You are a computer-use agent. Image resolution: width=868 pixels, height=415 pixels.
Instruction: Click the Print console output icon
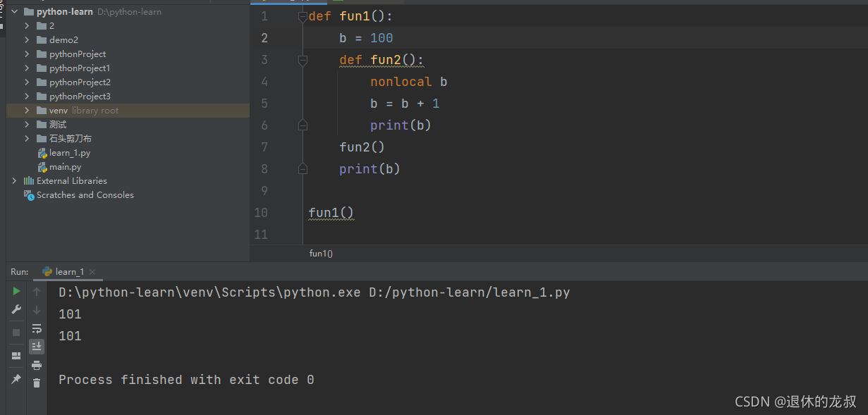tap(37, 364)
